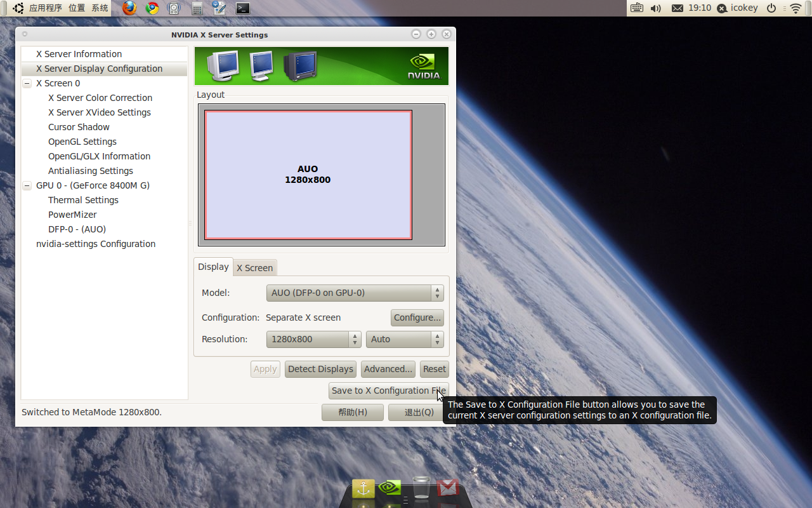Viewport: 812px width, 508px height.
Task: Click the NVIDIA logo in the banner
Action: pyautogui.click(x=424, y=66)
